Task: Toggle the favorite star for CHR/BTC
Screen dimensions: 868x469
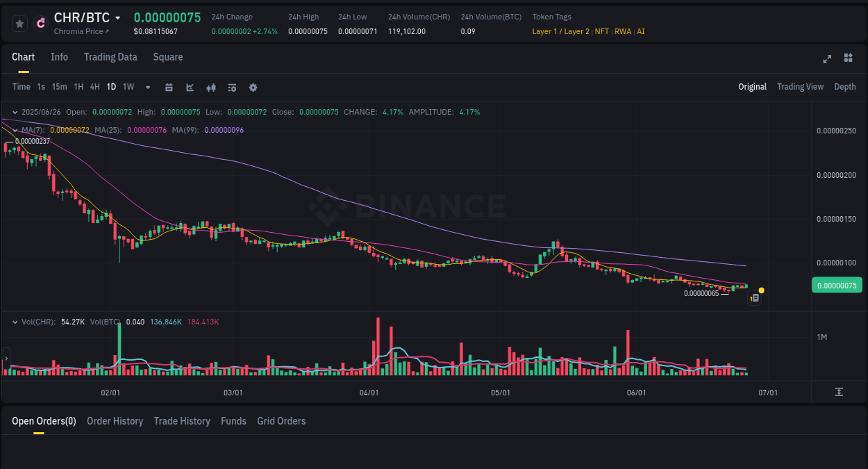Action: pos(19,22)
